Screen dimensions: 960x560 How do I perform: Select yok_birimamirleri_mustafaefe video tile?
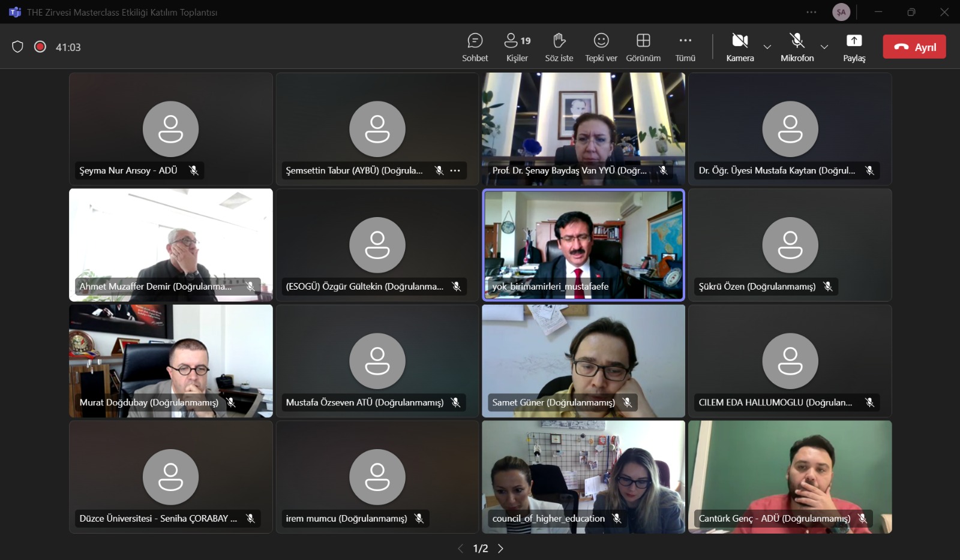coord(584,245)
